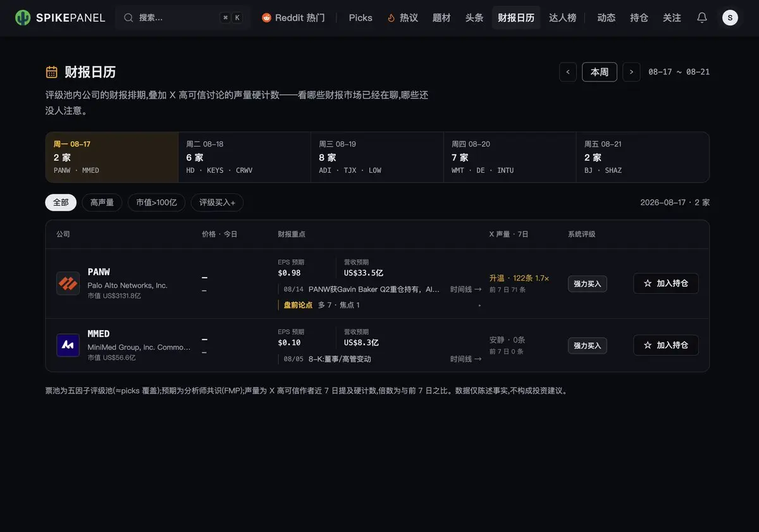Screen dimensions: 759x532
Task: Go to 热议 with flame icon
Action: [x=403, y=18]
